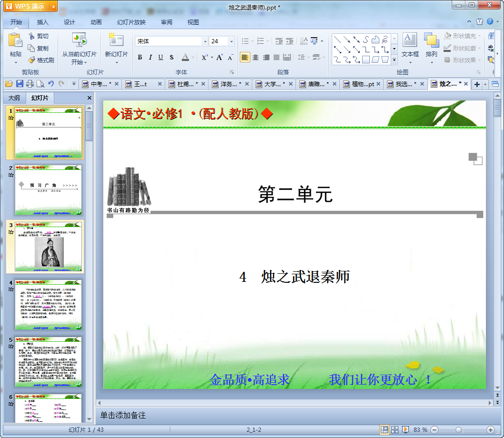Decrease paragraph indent
Screen dimensions: 504x438
pos(279,41)
